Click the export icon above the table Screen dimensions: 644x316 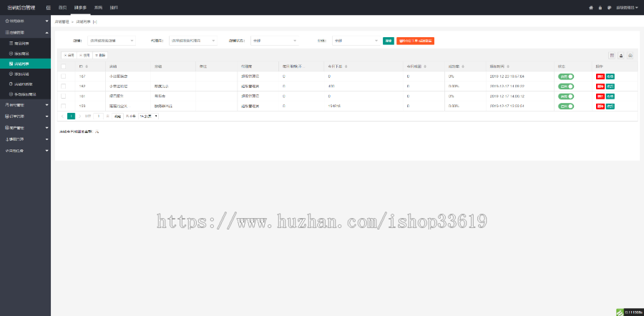coord(621,55)
